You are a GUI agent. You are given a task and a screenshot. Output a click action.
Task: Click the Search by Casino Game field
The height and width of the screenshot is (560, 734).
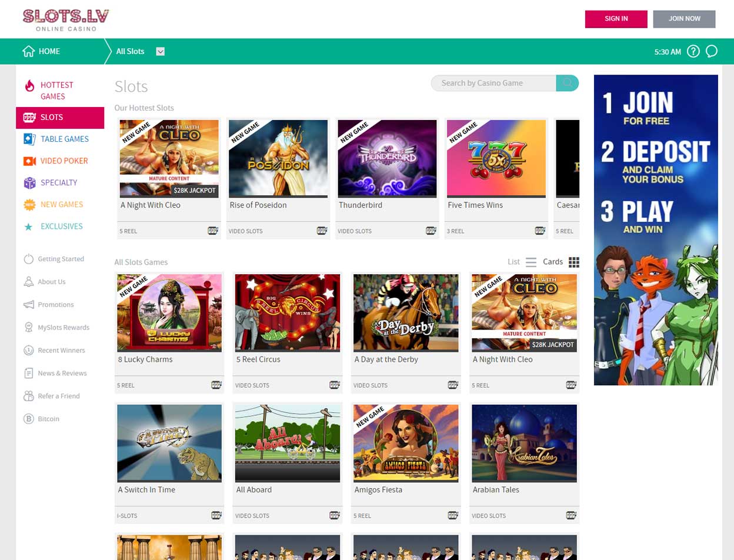coord(494,83)
